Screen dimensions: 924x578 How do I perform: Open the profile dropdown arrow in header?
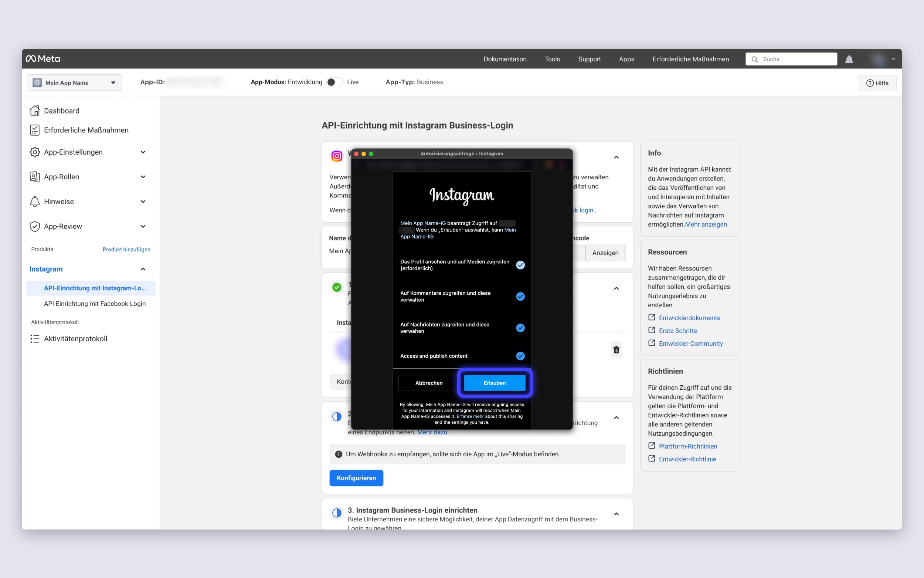point(893,59)
